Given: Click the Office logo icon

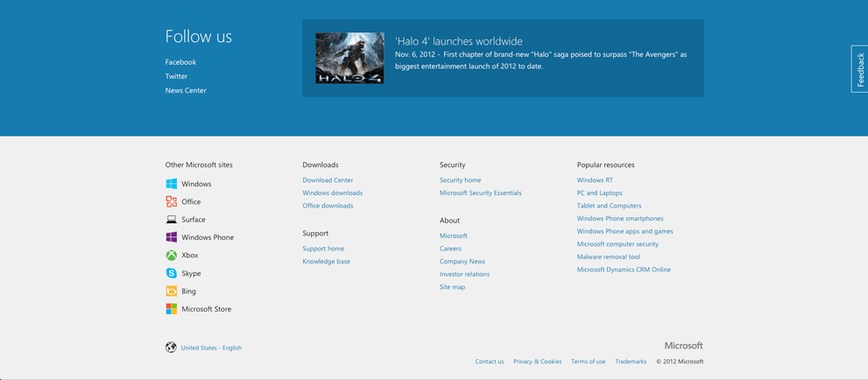Looking at the screenshot, I should click(171, 201).
